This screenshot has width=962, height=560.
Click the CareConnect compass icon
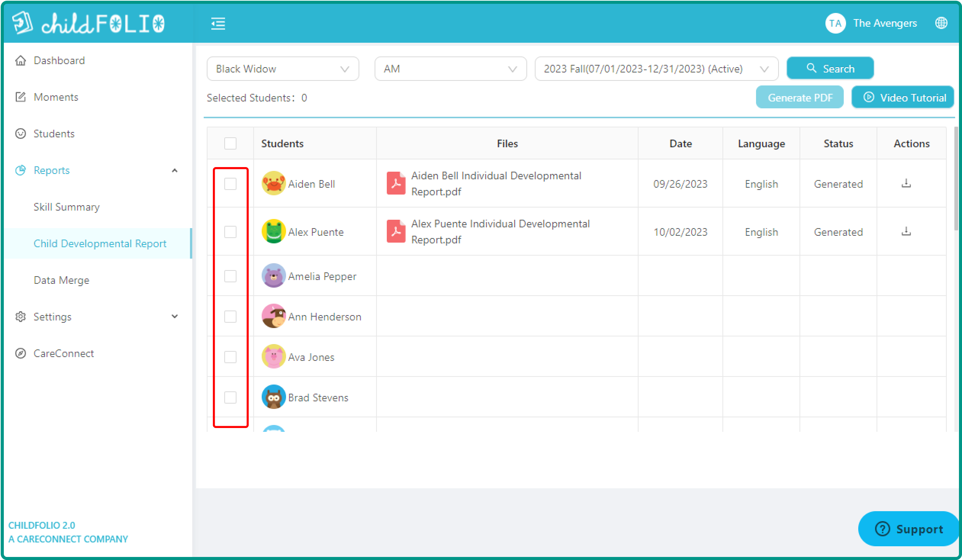21,354
